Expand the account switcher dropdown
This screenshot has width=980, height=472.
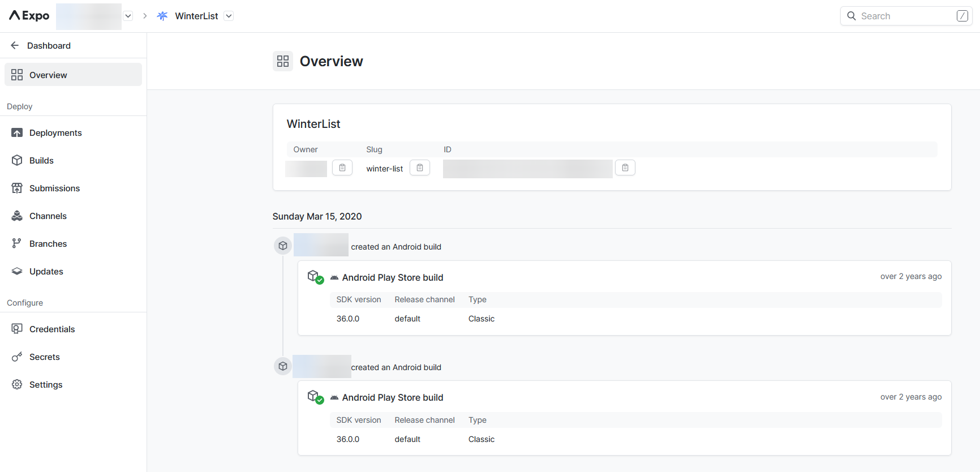128,16
